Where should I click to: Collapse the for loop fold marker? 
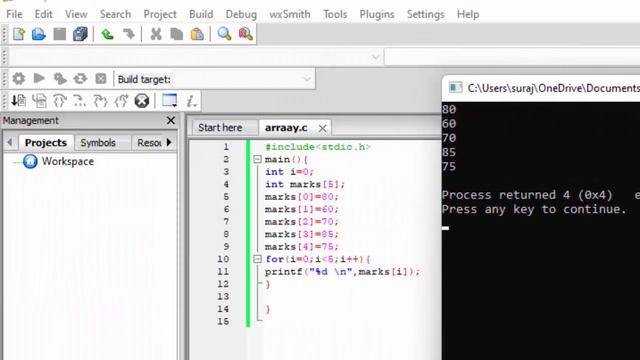click(x=257, y=259)
